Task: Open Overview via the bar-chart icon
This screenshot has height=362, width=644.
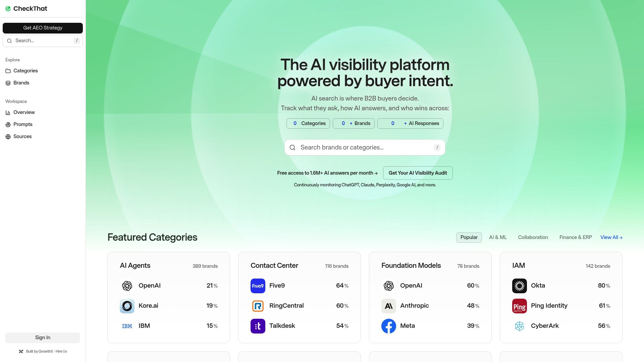Action: tap(8, 112)
